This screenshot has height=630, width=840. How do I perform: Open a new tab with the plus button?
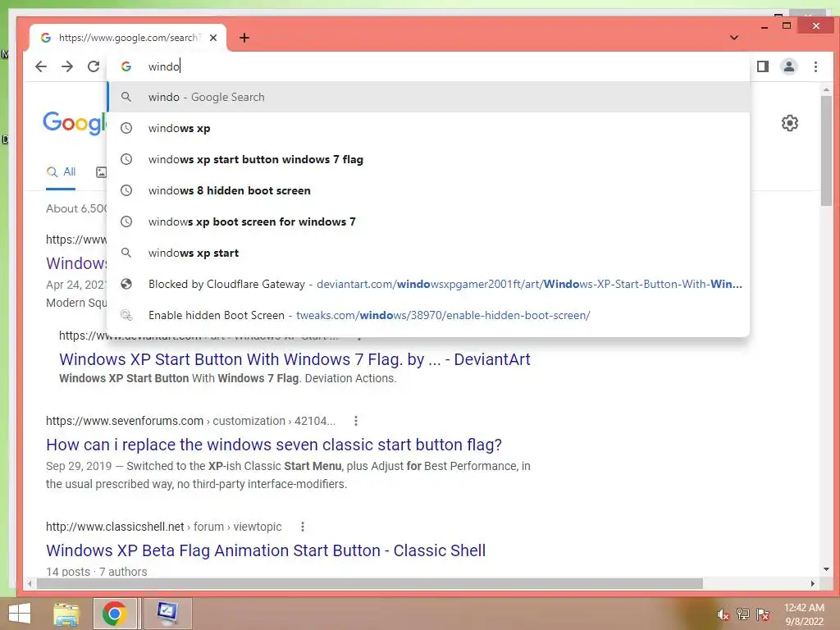pyautogui.click(x=244, y=38)
